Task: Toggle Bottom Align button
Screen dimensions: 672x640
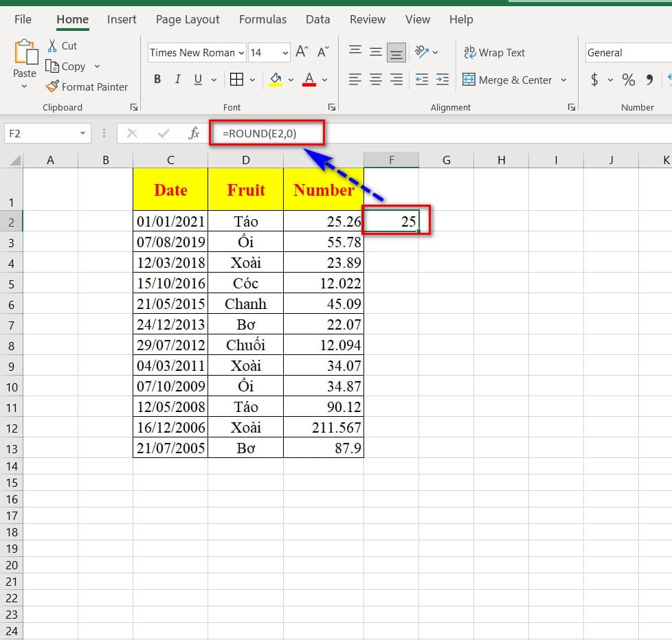Action: tap(396, 53)
